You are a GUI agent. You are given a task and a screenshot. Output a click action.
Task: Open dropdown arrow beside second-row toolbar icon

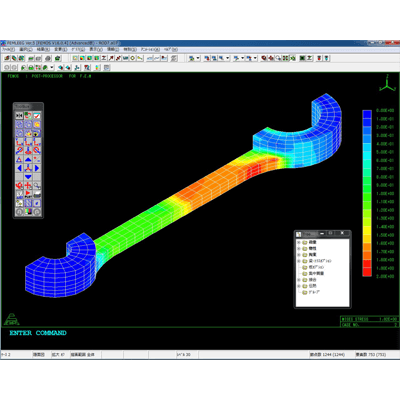(x=52, y=67)
